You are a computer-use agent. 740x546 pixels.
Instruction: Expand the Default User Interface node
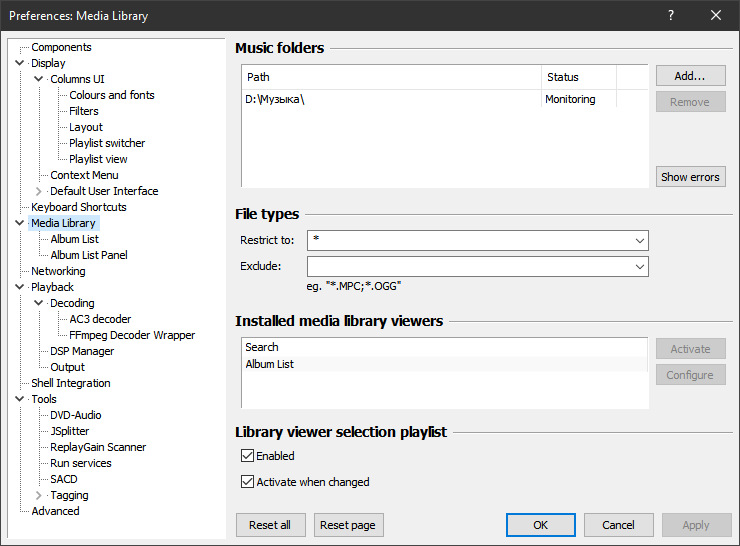[39, 191]
